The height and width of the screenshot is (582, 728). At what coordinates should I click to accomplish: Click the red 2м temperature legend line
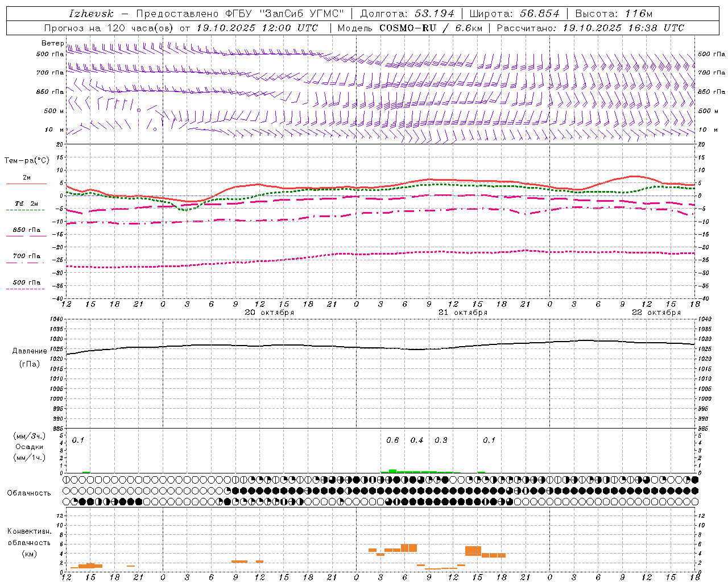tap(26, 184)
